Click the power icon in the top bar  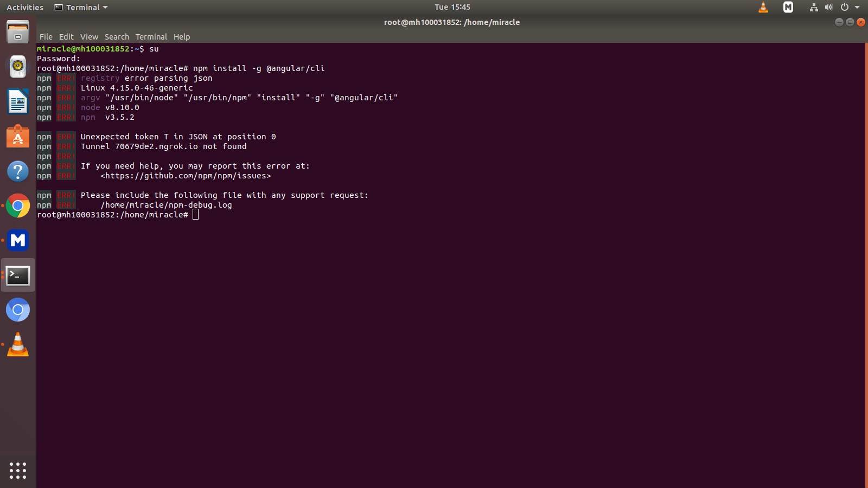[844, 7]
